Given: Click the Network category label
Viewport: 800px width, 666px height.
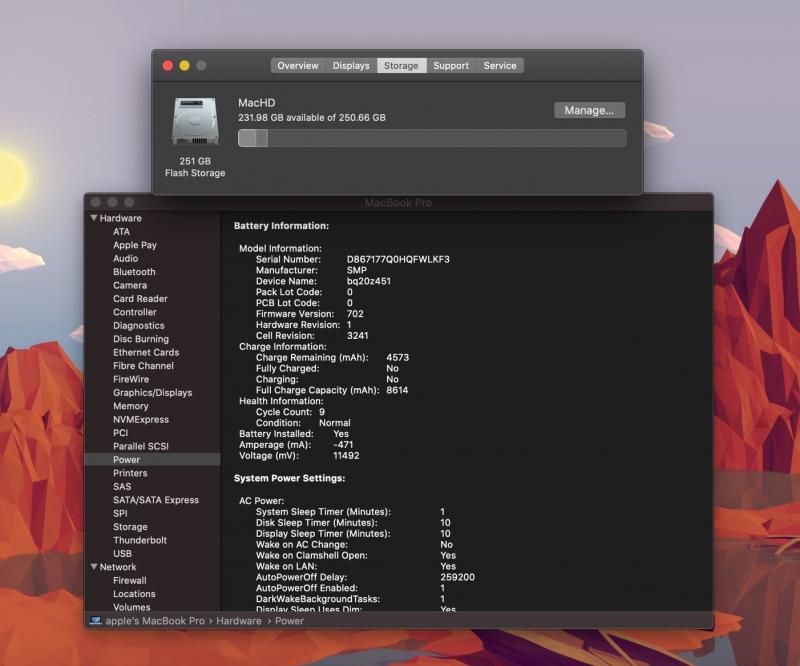Looking at the screenshot, I should [x=118, y=566].
